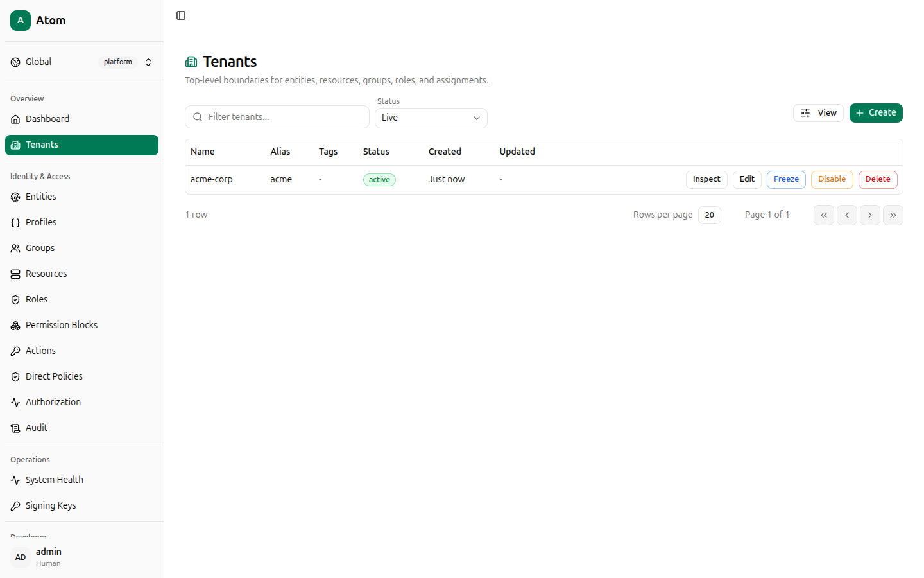Click the search magnifier icon

tap(198, 117)
